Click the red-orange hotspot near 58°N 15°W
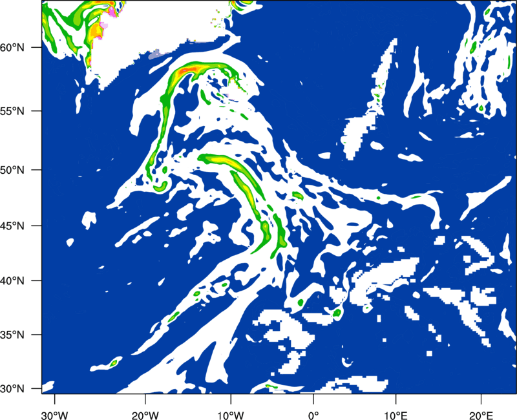Viewport: 517px width, 420px height. [189, 70]
